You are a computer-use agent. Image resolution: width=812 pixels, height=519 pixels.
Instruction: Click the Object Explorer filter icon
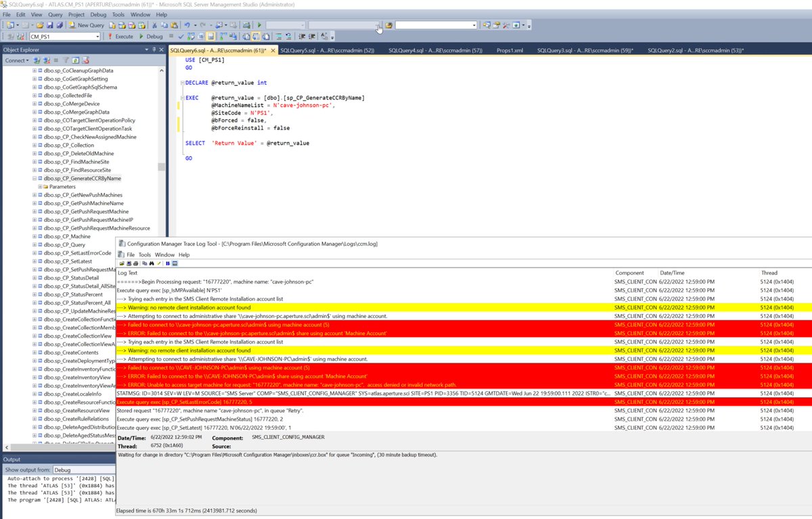(66, 60)
